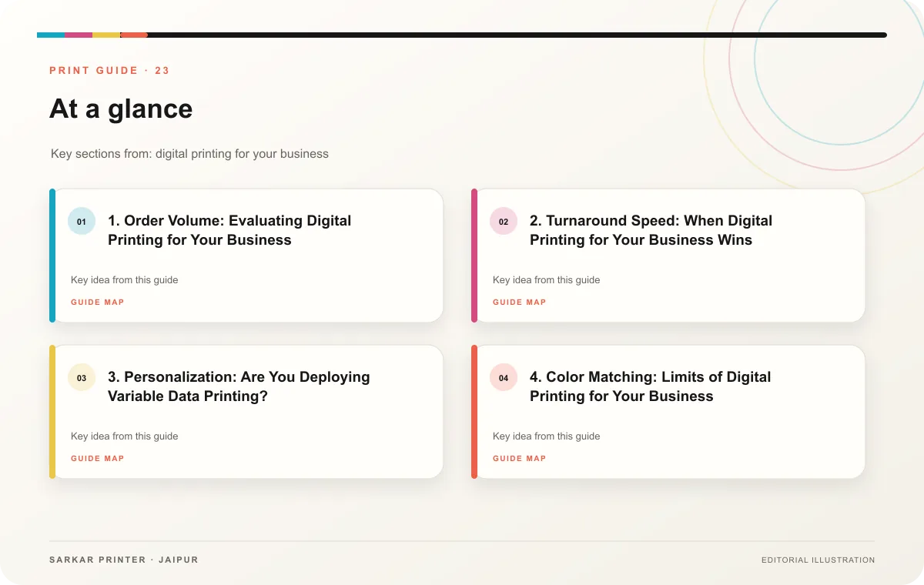Click the 04 number badge
Screen dimensions: 924x585
point(504,378)
